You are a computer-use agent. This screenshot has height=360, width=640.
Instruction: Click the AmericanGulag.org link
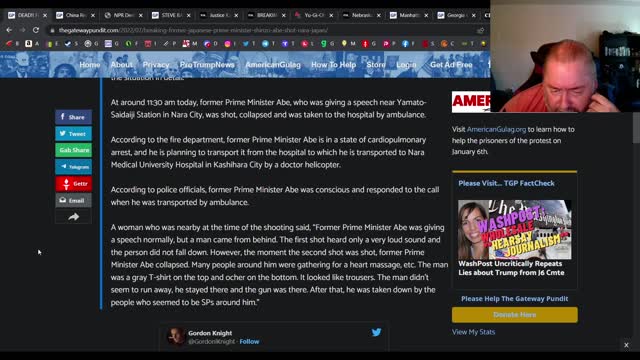pyautogui.click(x=496, y=129)
